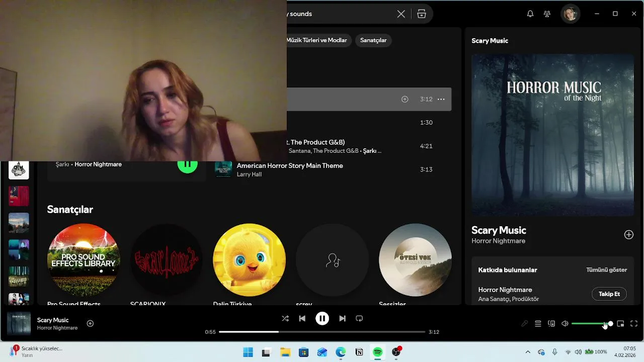Open the Windows Start menu
Screen dimensions: 644x362
pyautogui.click(x=248, y=352)
